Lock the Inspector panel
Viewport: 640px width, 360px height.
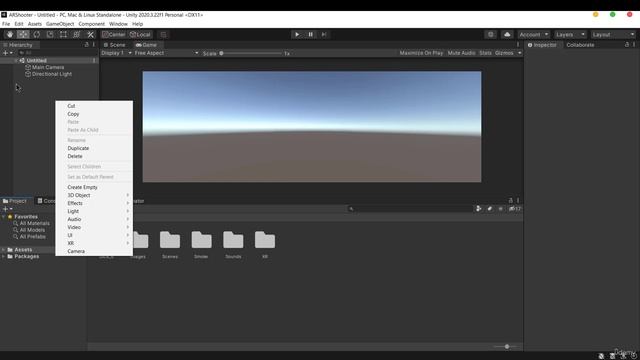coord(627,44)
